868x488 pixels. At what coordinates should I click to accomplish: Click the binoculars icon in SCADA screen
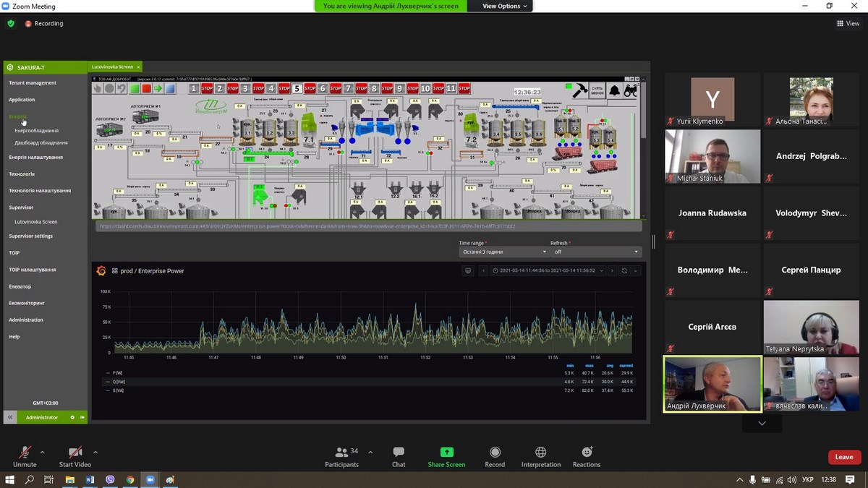(x=630, y=90)
